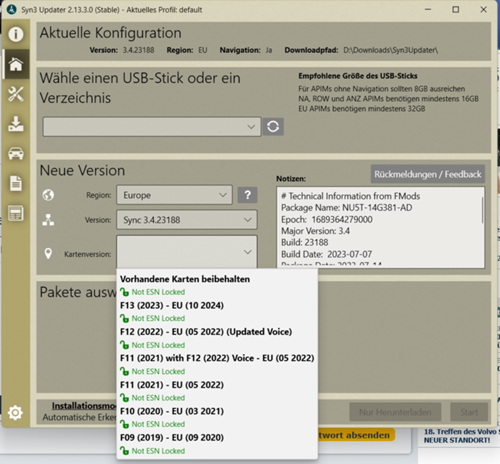
Task: Open Settings gear in sidebar
Action: 15,413
